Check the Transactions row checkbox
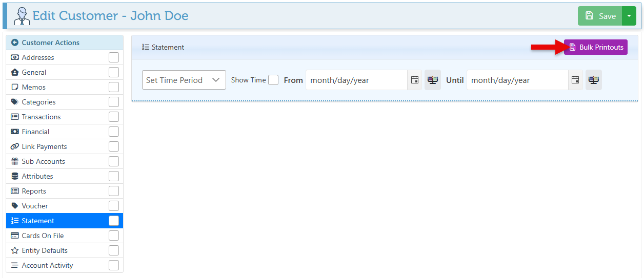644x278 pixels. point(114,117)
